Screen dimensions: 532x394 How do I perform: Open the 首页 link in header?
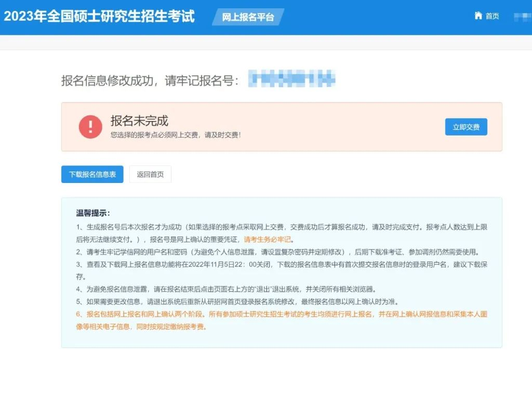[x=492, y=16]
